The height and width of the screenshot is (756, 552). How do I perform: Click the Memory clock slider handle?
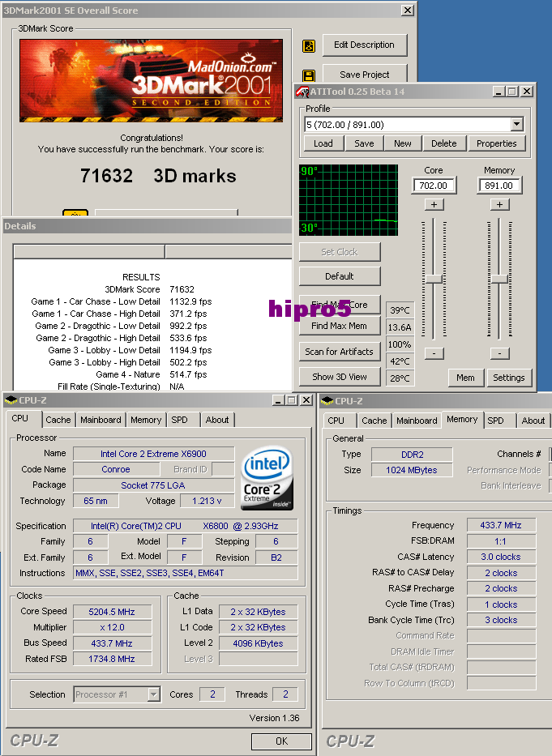[x=499, y=279]
